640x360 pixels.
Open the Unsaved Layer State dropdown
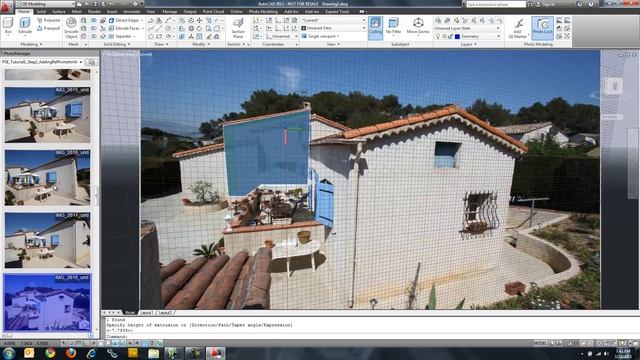click(x=467, y=28)
